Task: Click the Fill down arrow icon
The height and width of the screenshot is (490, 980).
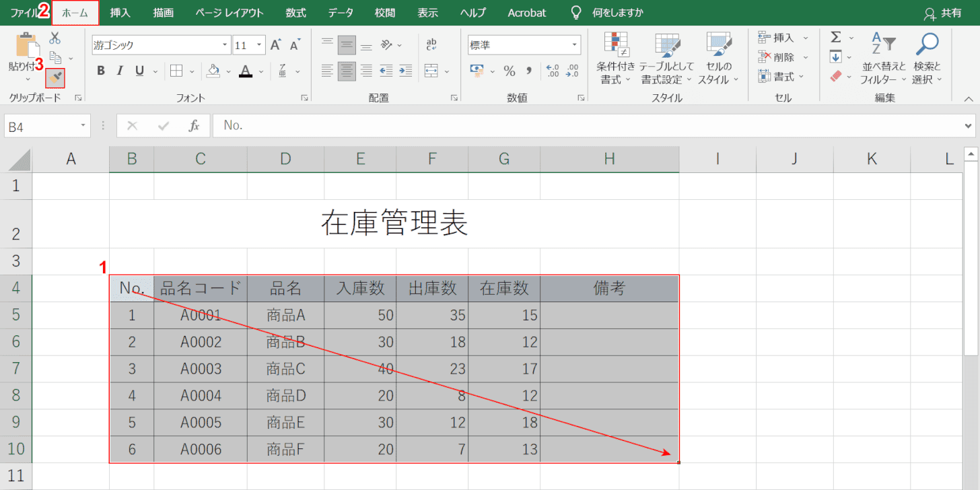Action: [x=836, y=57]
